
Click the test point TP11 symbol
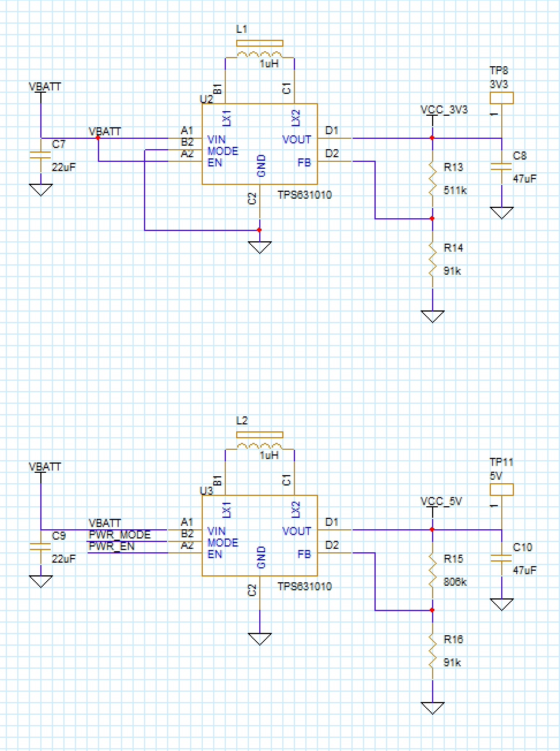501,488
